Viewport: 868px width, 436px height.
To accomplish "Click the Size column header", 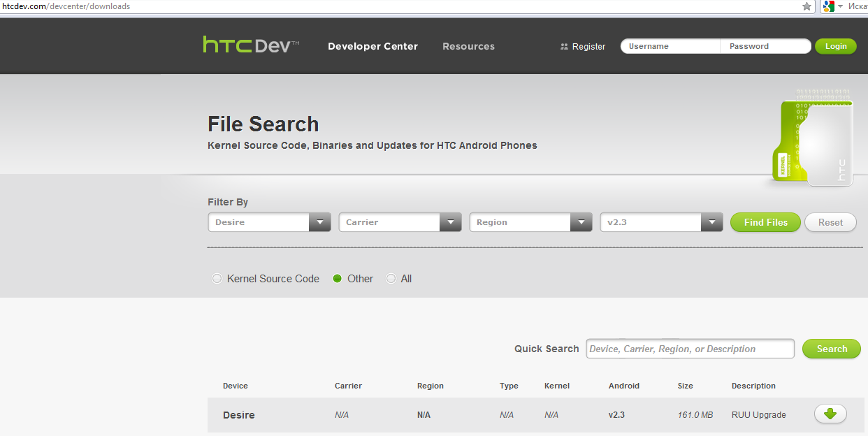I will click(685, 386).
